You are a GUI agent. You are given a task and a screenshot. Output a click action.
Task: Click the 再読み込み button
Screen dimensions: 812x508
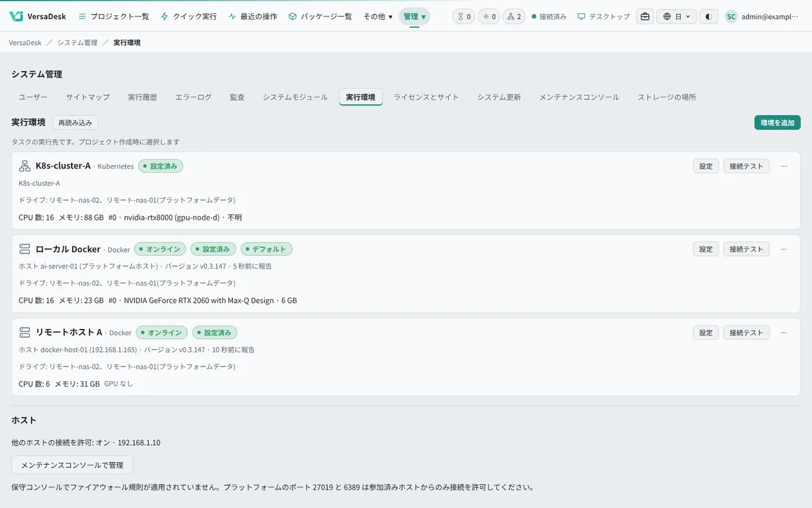pyautogui.click(x=75, y=123)
